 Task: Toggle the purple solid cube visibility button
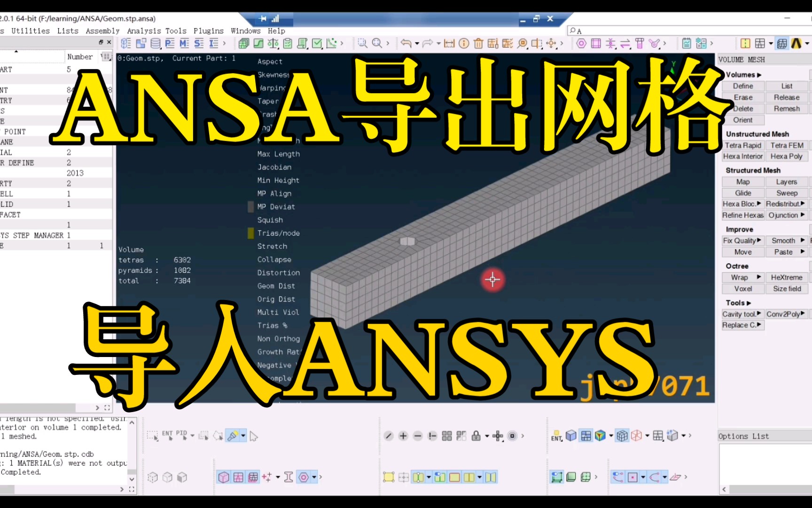click(224, 477)
